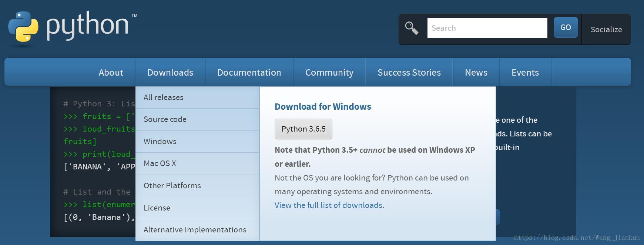Click the magnifying glass search icon

pos(412,28)
